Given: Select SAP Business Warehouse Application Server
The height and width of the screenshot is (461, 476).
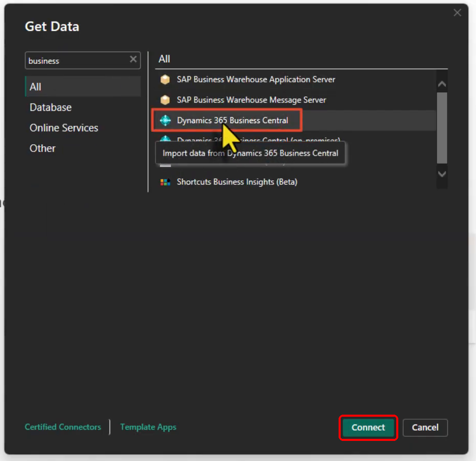Looking at the screenshot, I should pyautogui.click(x=256, y=80).
